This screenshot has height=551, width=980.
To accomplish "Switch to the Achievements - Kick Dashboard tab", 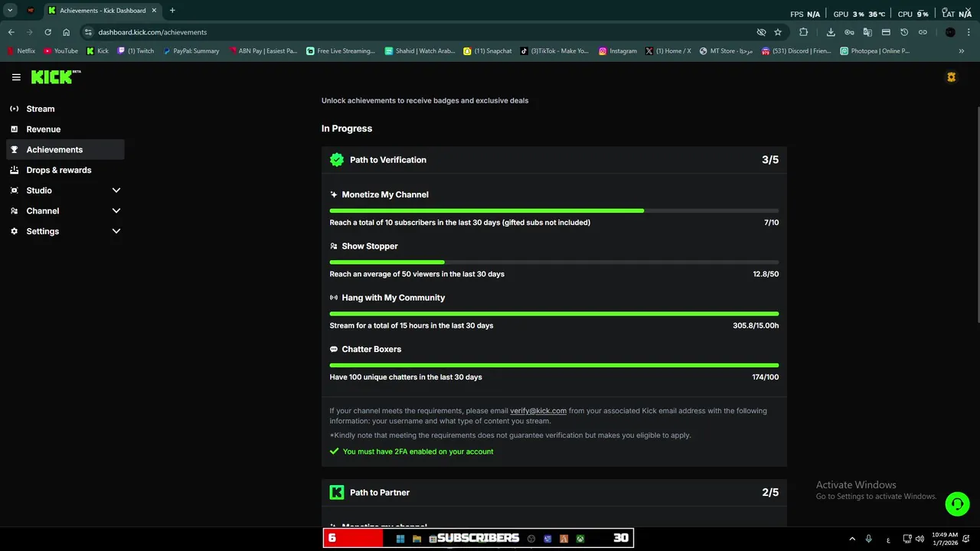I will click(x=102, y=11).
